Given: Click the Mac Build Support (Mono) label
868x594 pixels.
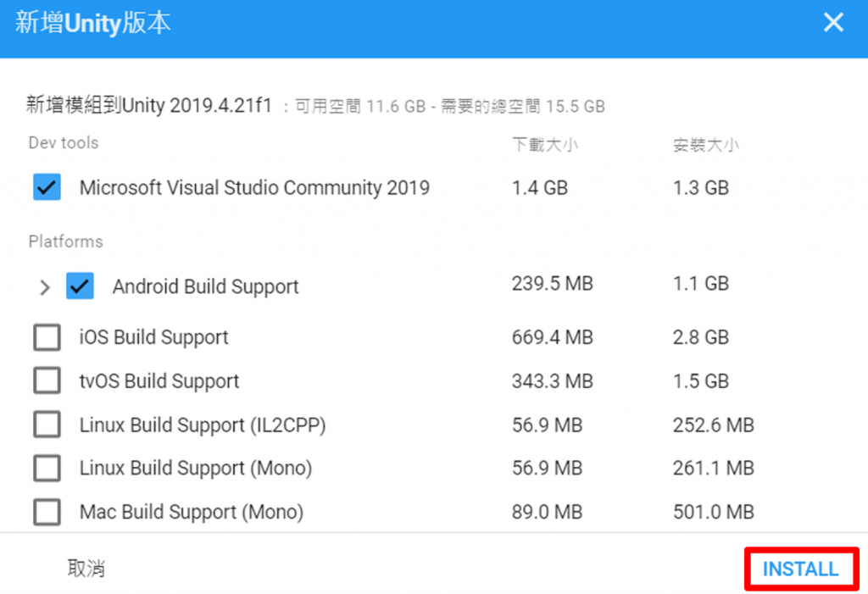Looking at the screenshot, I should point(192,512).
